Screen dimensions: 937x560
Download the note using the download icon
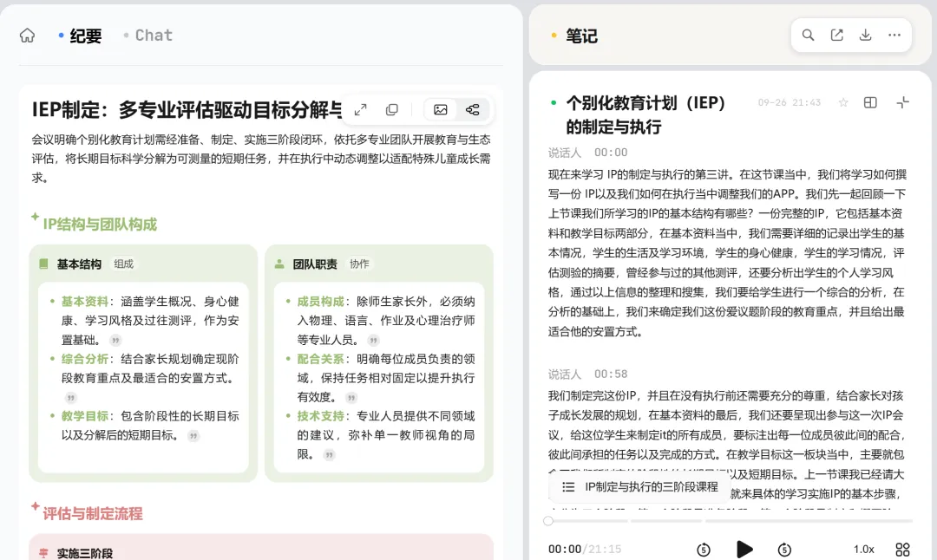865,36
